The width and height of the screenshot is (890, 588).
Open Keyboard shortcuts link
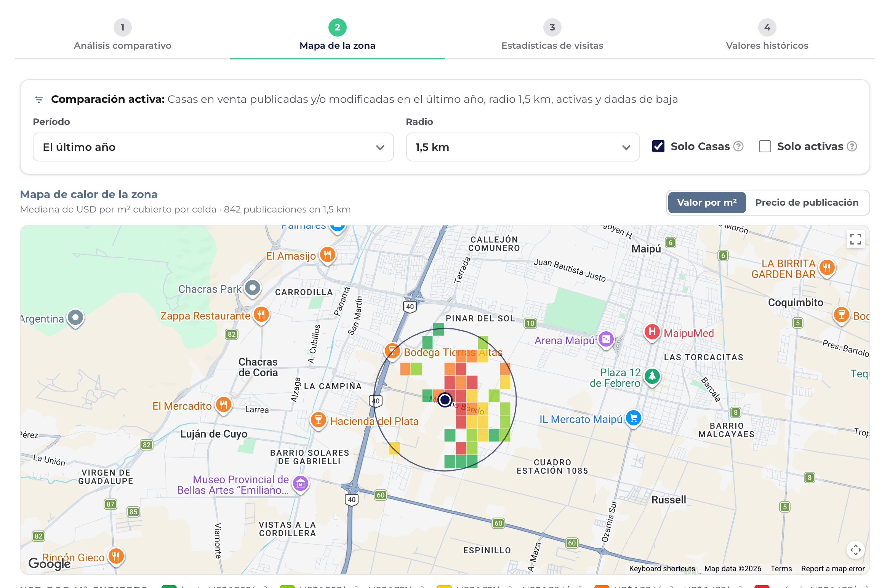(x=662, y=569)
